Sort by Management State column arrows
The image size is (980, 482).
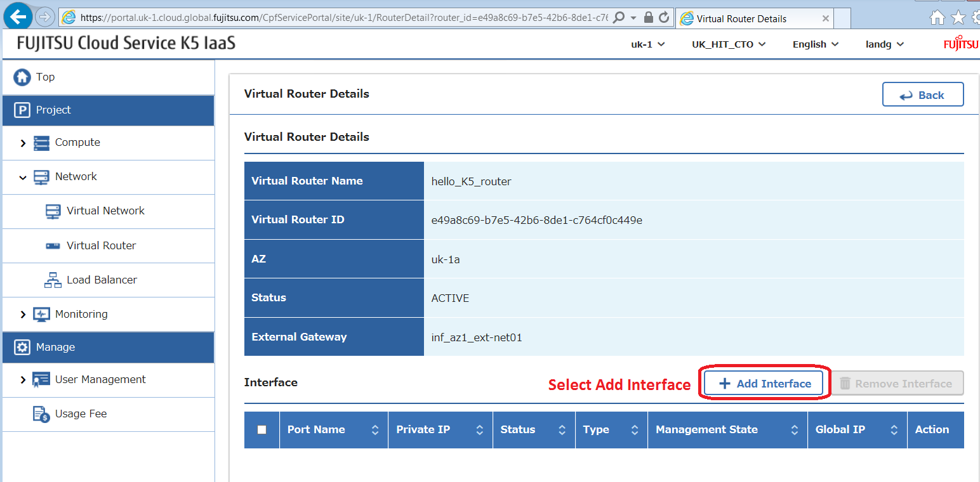pyautogui.click(x=794, y=430)
